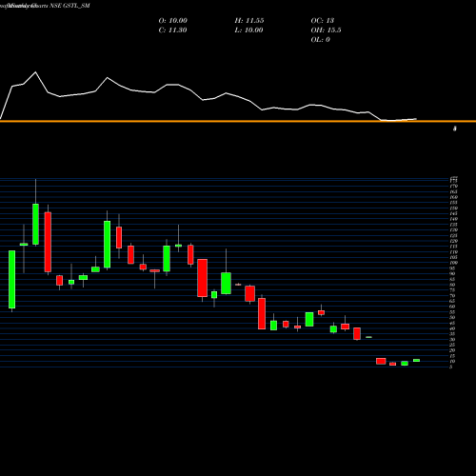Click the close value C: 11.30

pos(172,30)
